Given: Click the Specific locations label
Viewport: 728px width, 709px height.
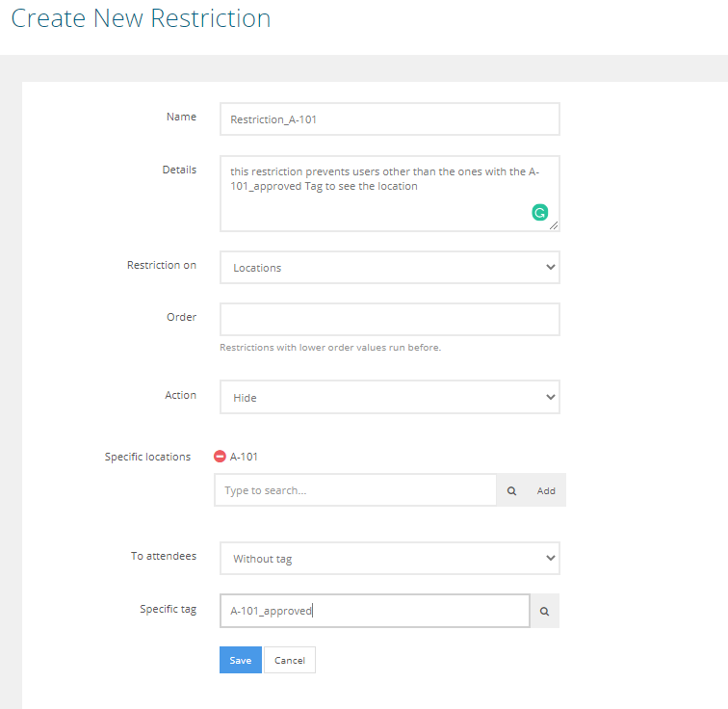Looking at the screenshot, I should 147,457.
